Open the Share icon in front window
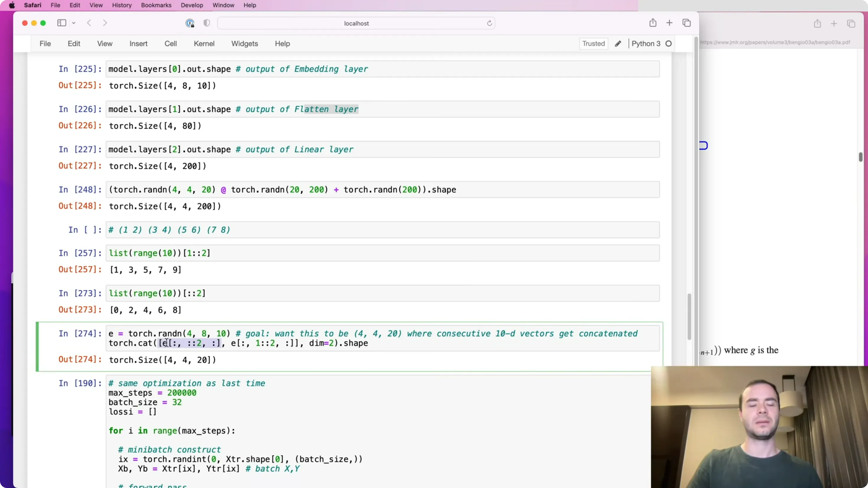Image resolution: width=868 pixels, height=488 pixels. 653,22
